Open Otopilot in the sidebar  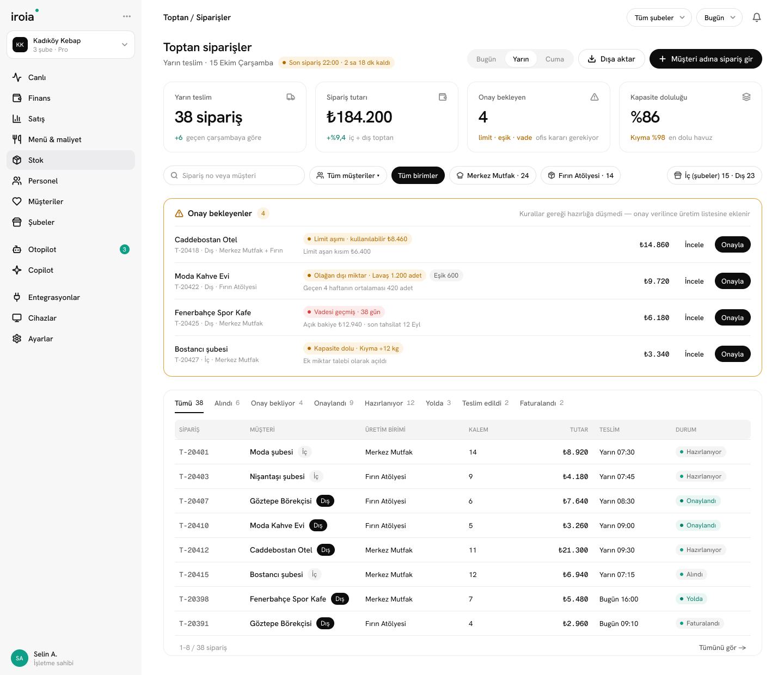[71, 249]
